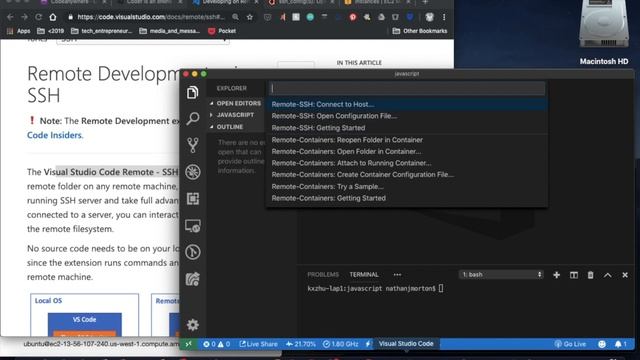This screenshot has height=360, width=640.
Task: Open the media_and_messa bookmarks folder
Action: coord(169,31)
